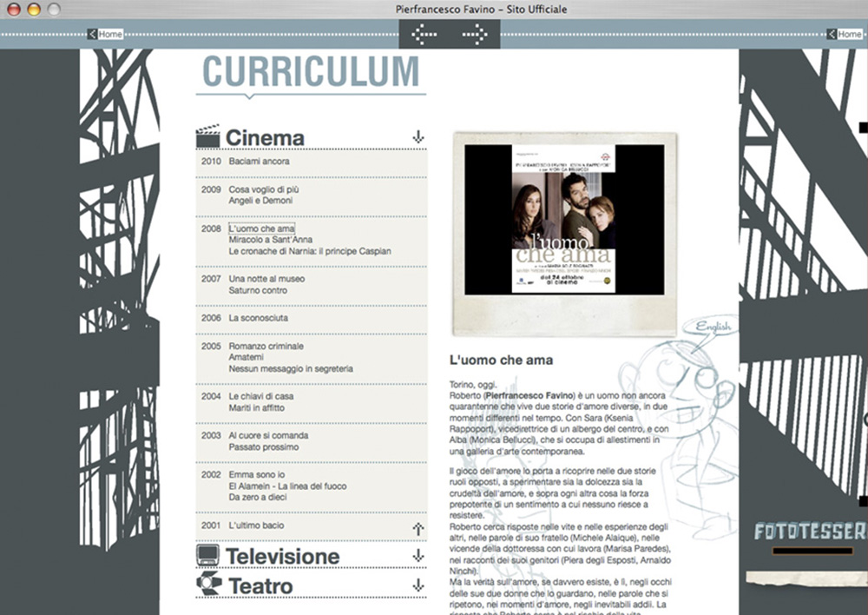
Task: Click the up arrow beside L'ultimo bacio
Action: (x=418, y=529)
